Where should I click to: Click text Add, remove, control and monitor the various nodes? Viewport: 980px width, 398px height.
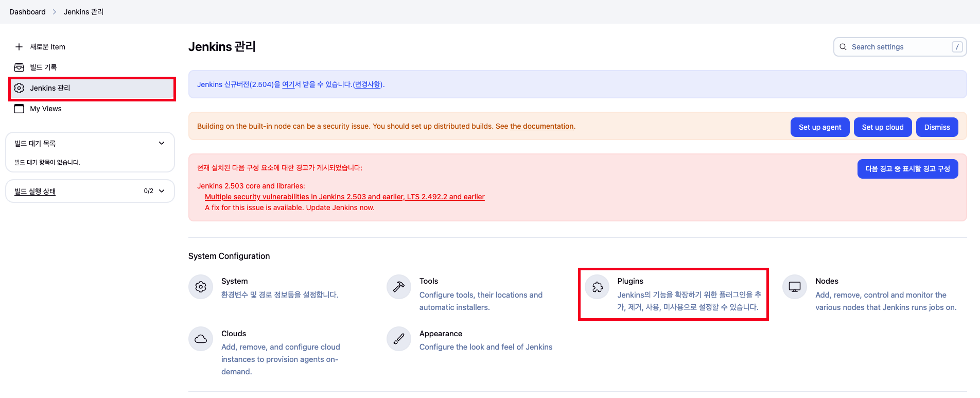point(886,301)
